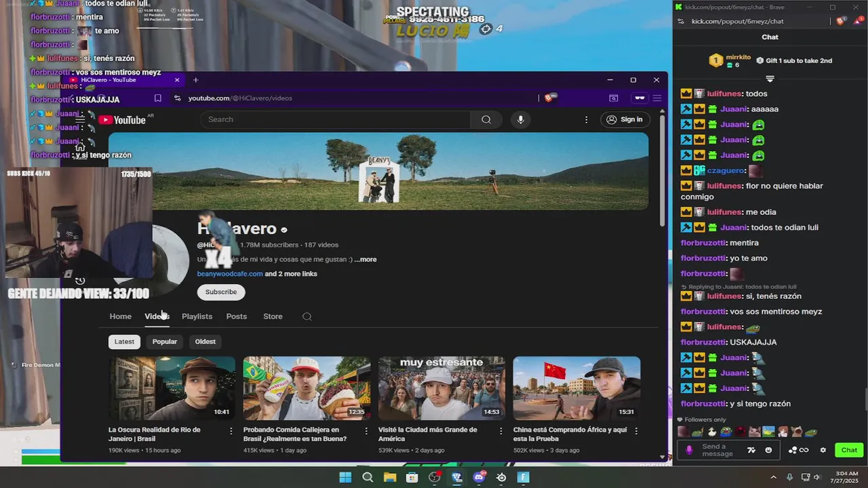This screenshot has width=868, height=488.
Task: Search within HiClavero channel using magnifier
Action: click(x=307, y=317)
